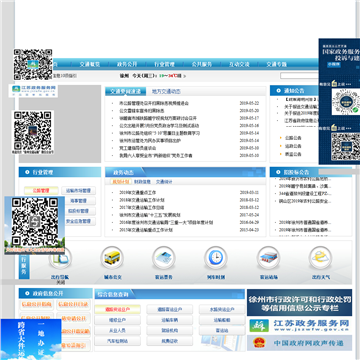This screenshot has width=360, height=360.
Task: Click the search input field near header
Action: 299,76
